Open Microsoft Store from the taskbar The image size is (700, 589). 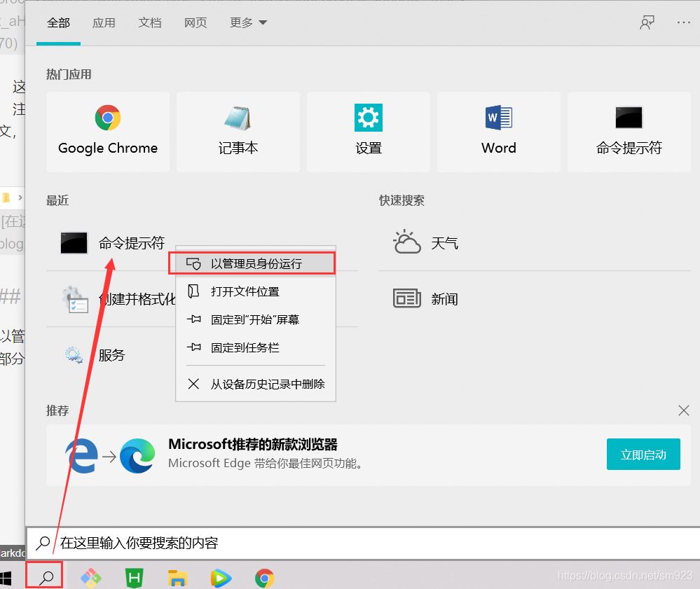click(91, 577)
